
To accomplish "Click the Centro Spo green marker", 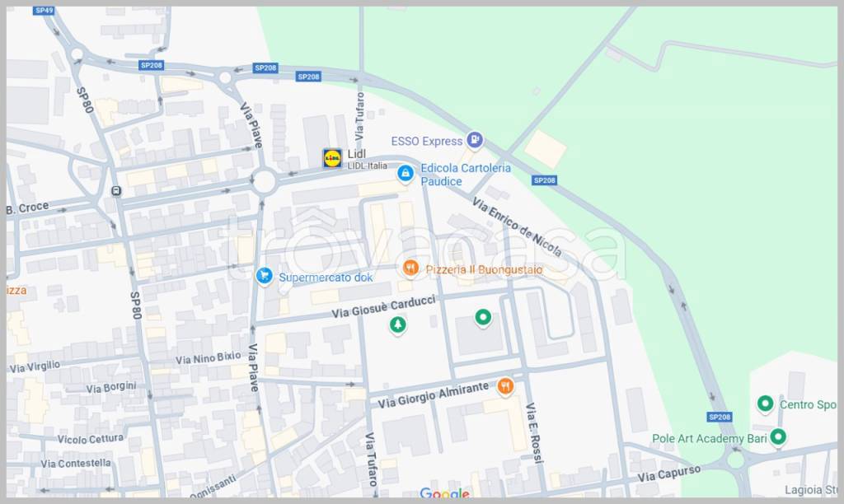I will (x=765, y=404).
